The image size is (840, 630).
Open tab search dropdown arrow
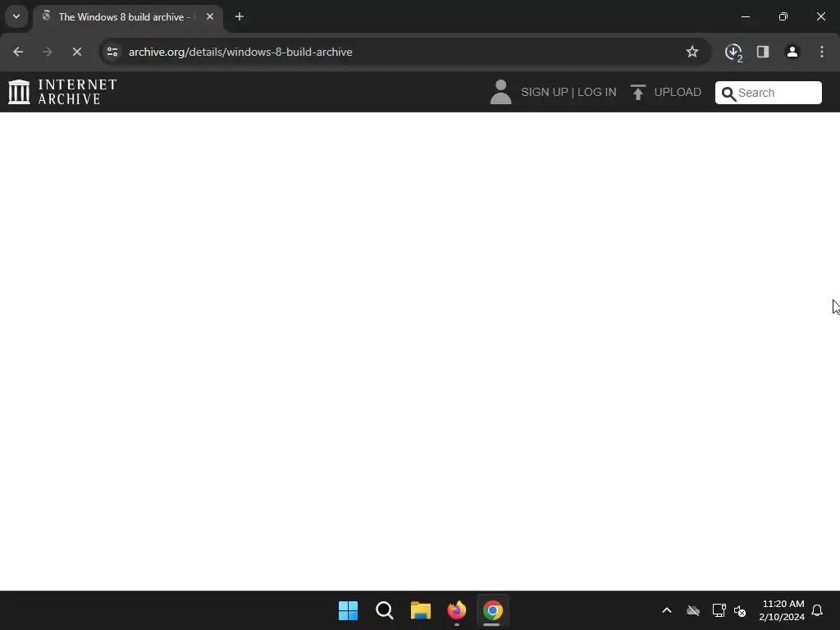coord(16,16)
